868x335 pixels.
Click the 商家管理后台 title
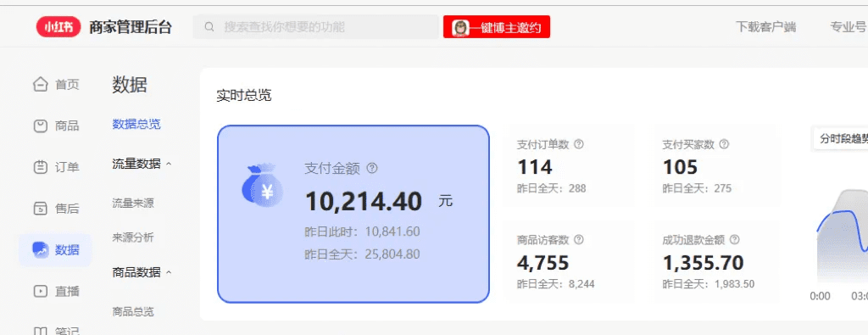coord(131,27)
